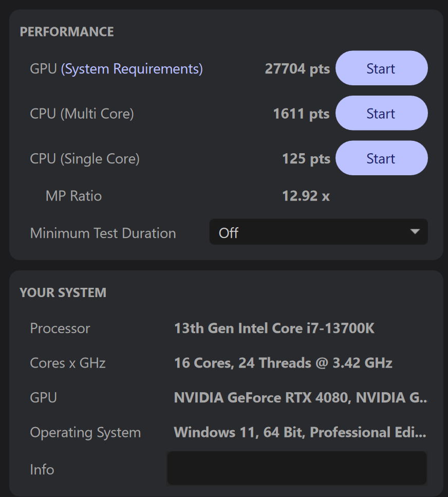Click the dropdown arrow on the duration selector
Image resolution: width=448 pixels, height=497 pixels.
[x=415, y=232]
